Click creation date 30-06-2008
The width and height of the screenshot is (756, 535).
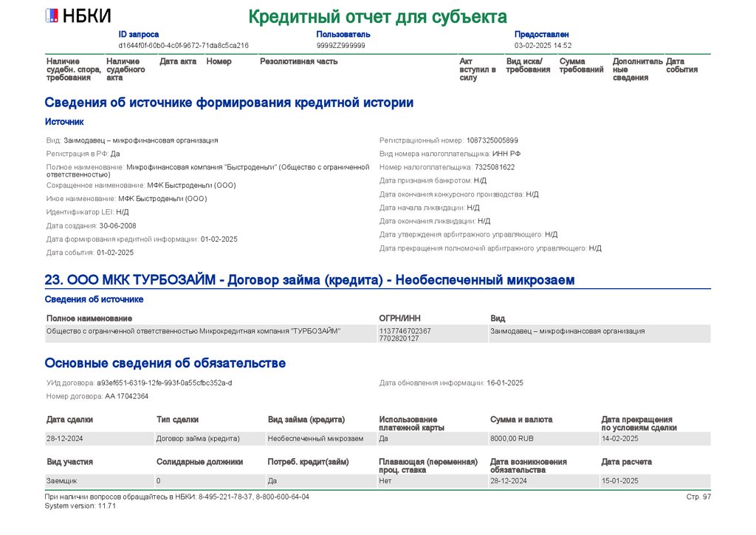click(x=117, y=226)
